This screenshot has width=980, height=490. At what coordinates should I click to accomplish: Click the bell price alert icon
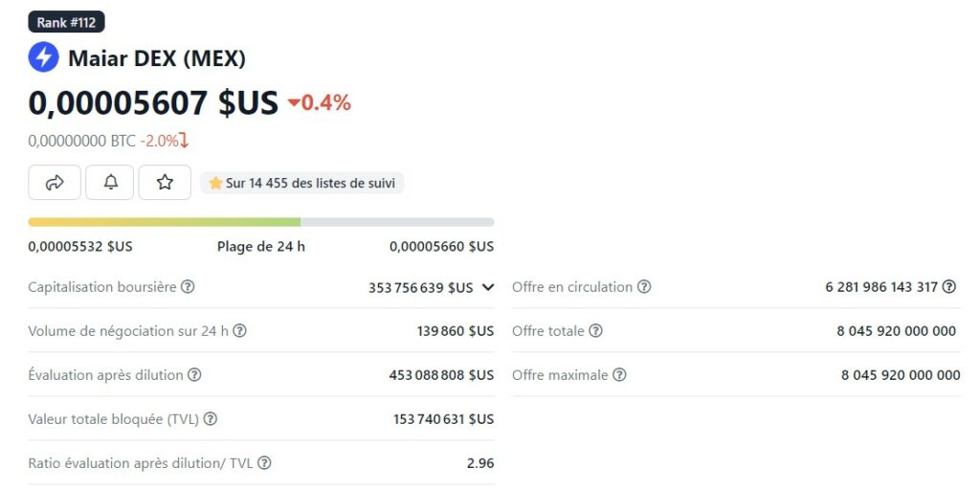[110, 182]
